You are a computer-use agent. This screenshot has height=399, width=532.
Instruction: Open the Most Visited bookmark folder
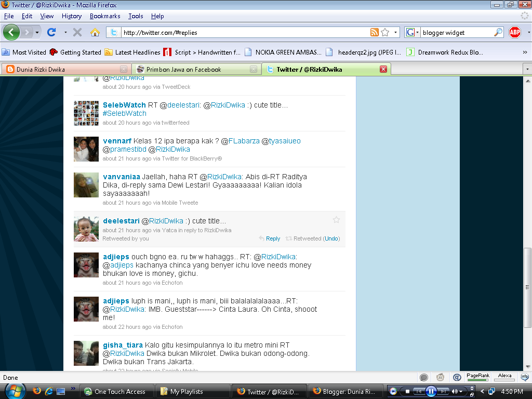coord(24,52)
